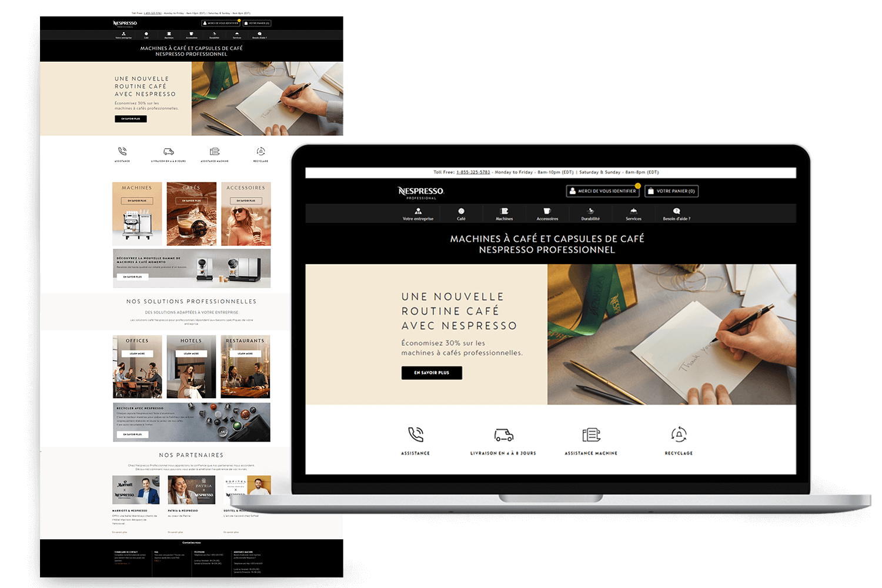Click En savoir plus on Machines card
The image size is (882, 588).
pos(137,201)
